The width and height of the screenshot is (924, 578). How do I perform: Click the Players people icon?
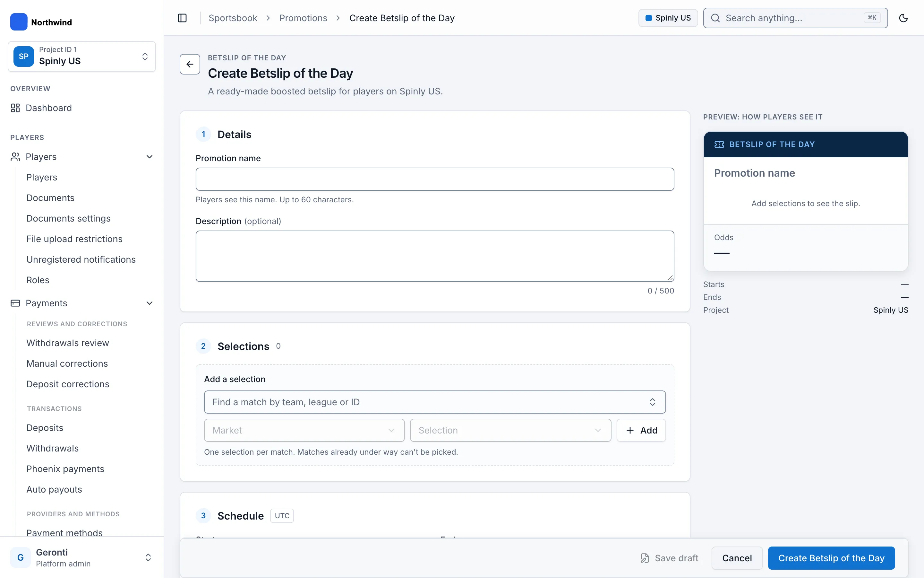coord(15,157)
